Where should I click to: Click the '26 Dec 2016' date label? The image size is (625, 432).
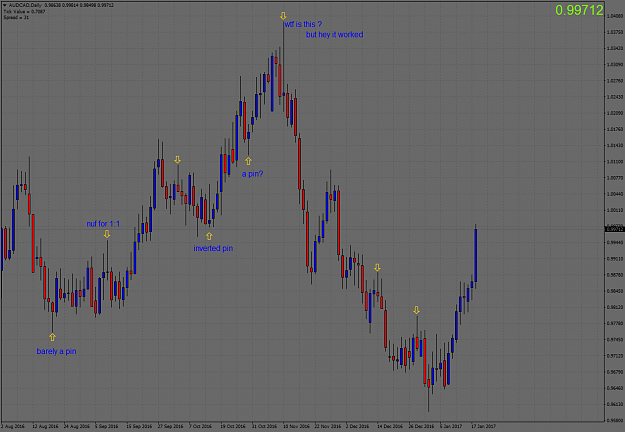[421, 426]
